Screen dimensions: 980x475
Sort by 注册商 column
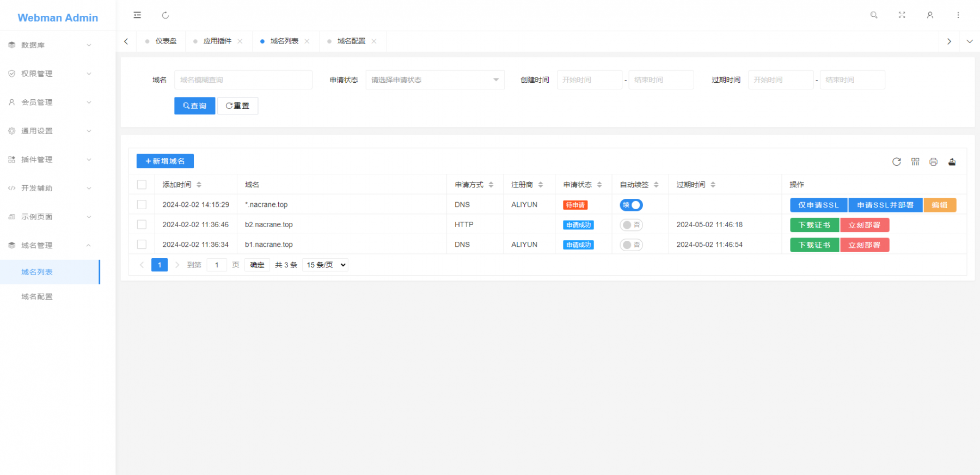coord(541,185)
